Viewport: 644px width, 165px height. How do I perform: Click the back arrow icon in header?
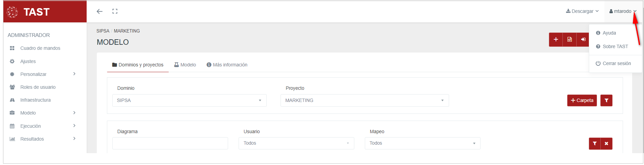[99, 12]
